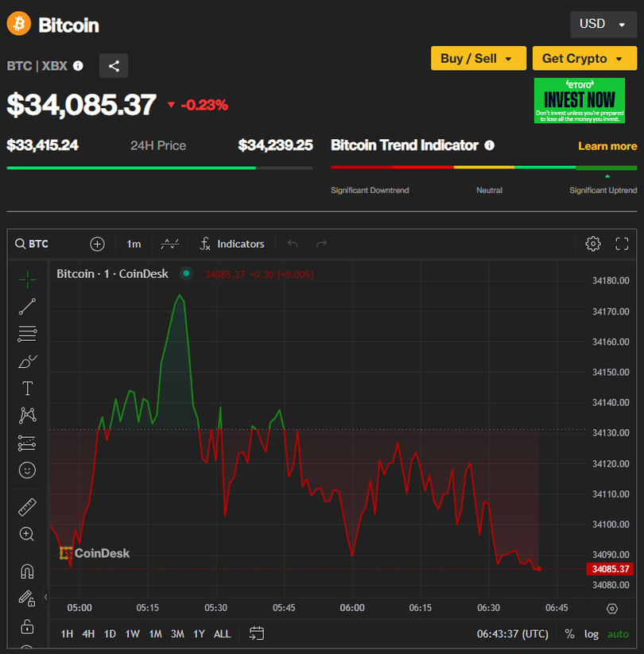The height and width of the screenshot is (654, 644).
Task: Expand the Buy / Sell dropdown
Action: [x=478, y=58]
